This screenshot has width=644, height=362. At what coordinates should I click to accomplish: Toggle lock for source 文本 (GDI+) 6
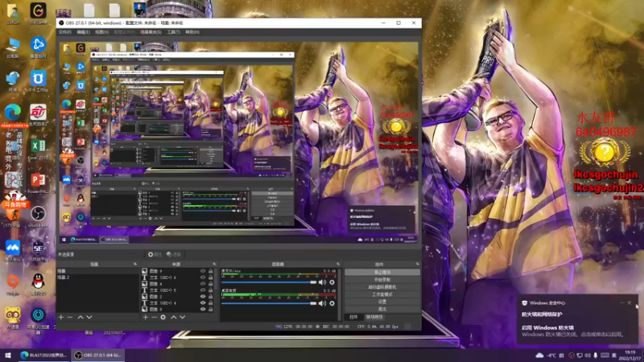pyautogui.click(x=211, y=278)
